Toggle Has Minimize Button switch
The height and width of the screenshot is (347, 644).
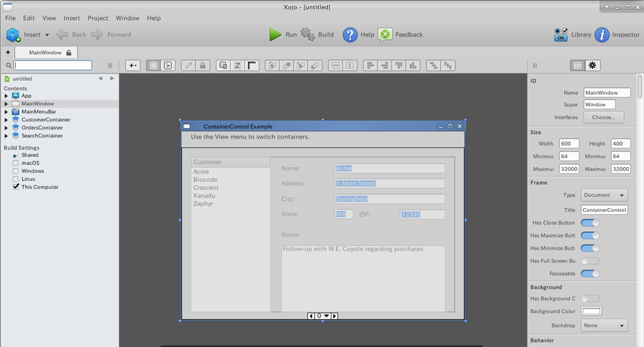[x=590, y=248]
